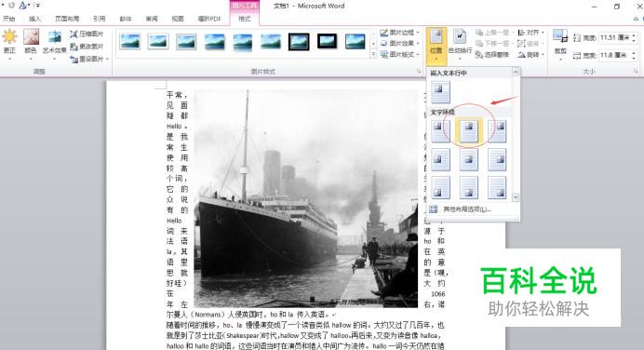644x350 pixels.
Task: Open 图片效果 (Picture Effects) dropdown
Action: point(399,43)
